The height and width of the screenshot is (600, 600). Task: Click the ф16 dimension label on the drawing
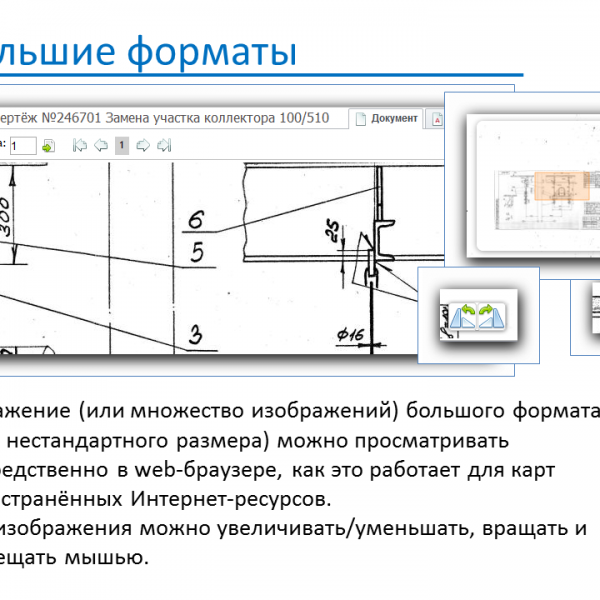click(x=350, y=336)
